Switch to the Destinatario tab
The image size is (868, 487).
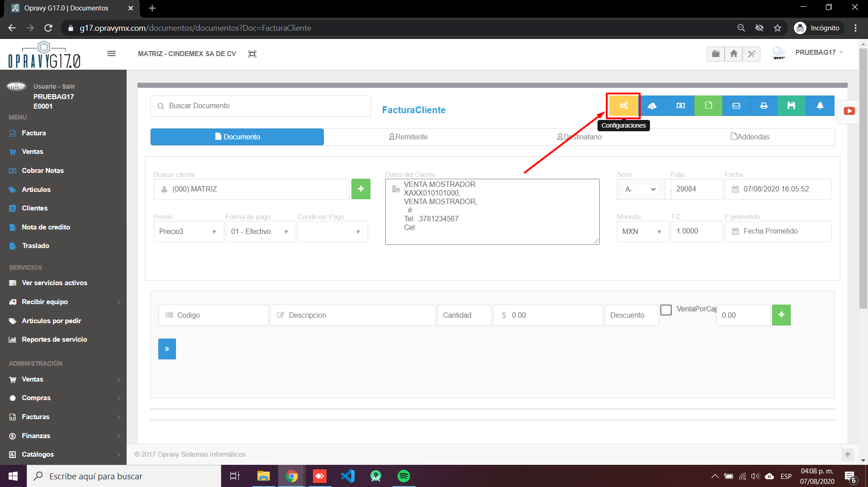tap(579, 137)
